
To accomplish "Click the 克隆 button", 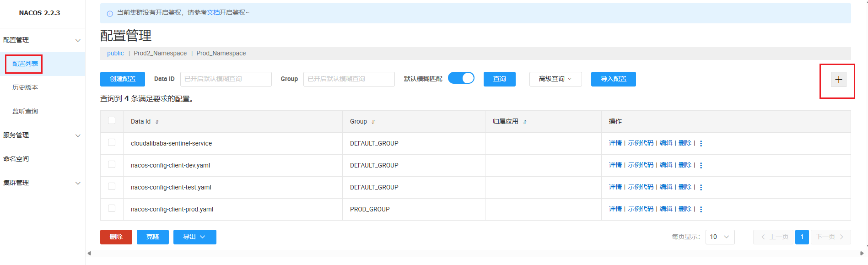I will click(153, 237).
